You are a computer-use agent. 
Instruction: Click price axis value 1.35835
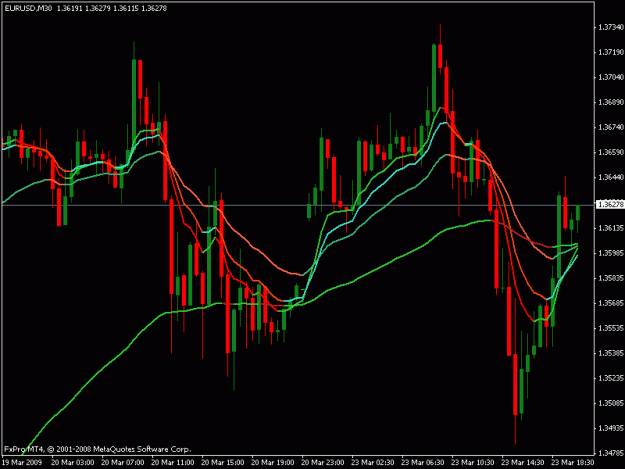pos(610,278)
